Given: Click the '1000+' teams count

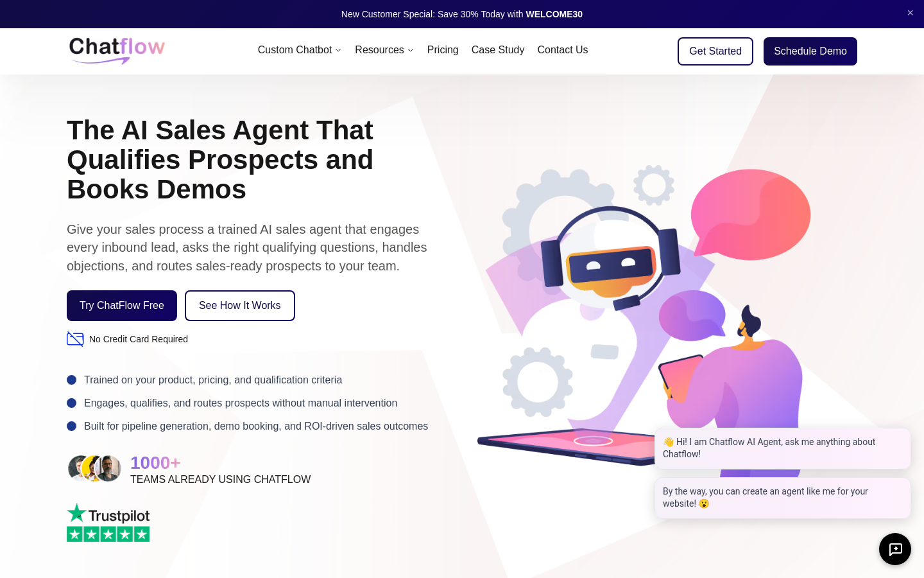Looking at the screenshot, I should 155,463.
